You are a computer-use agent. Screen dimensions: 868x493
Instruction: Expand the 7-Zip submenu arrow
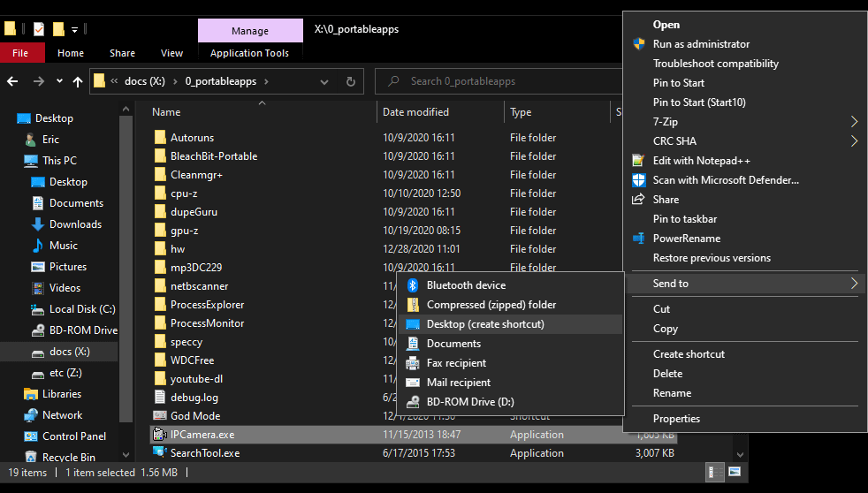854,122
